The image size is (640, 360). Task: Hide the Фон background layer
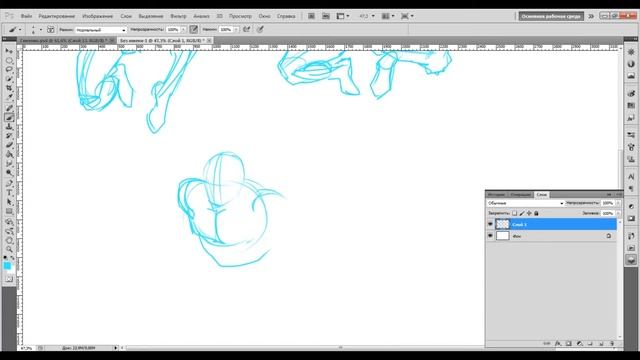click(490, 236)
